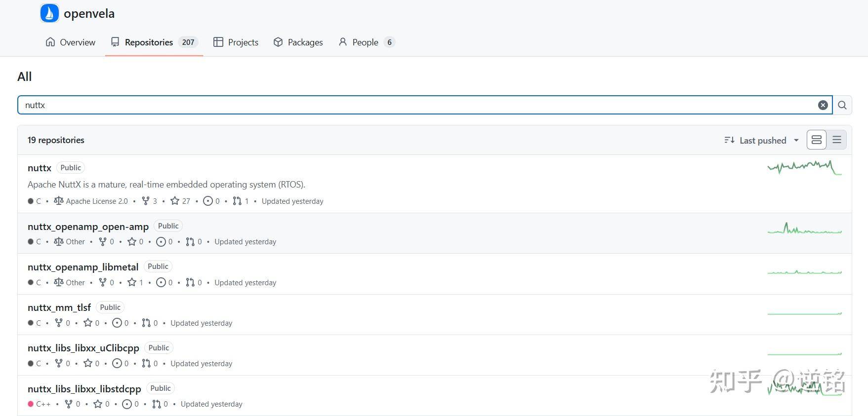Click the Apache License 2.0 label on nuttx

91,201
